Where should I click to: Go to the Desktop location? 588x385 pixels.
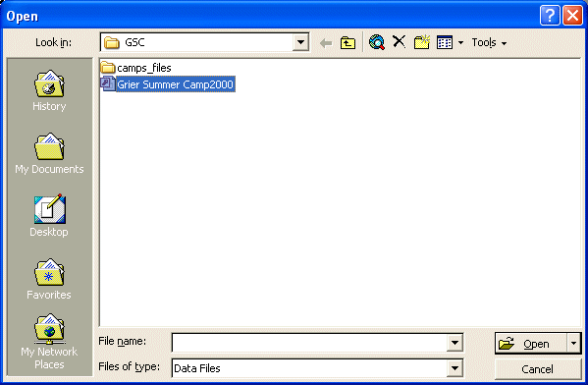tap(49, 216)
